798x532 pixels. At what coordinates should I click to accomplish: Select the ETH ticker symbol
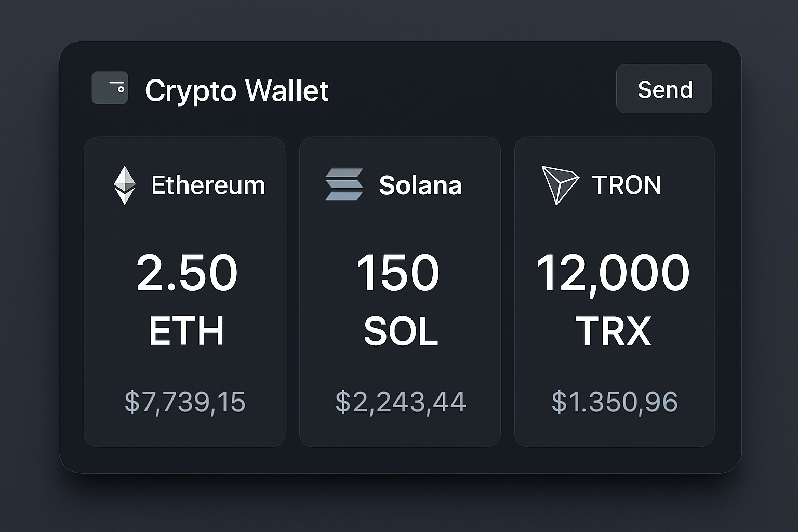coord(187,331)
